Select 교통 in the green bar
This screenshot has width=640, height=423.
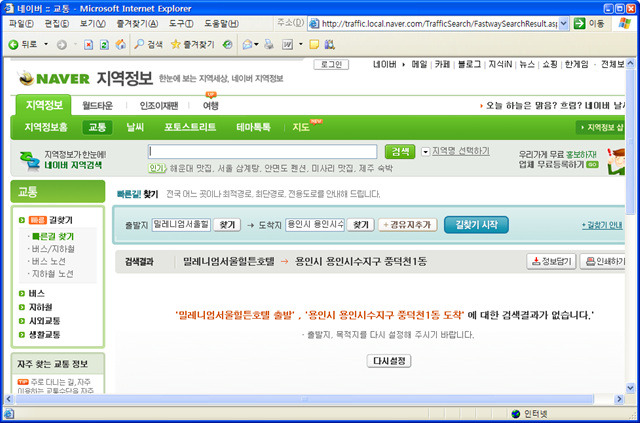point(97,127)
